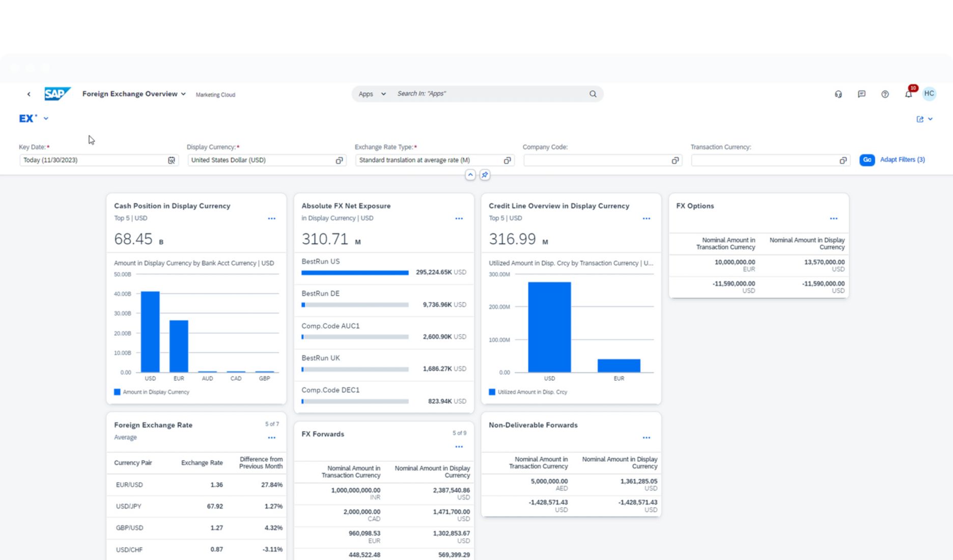Open the notification bell with 10 alerts
The width and height of the screenshot is (953, 560).
tap(908, 94)
